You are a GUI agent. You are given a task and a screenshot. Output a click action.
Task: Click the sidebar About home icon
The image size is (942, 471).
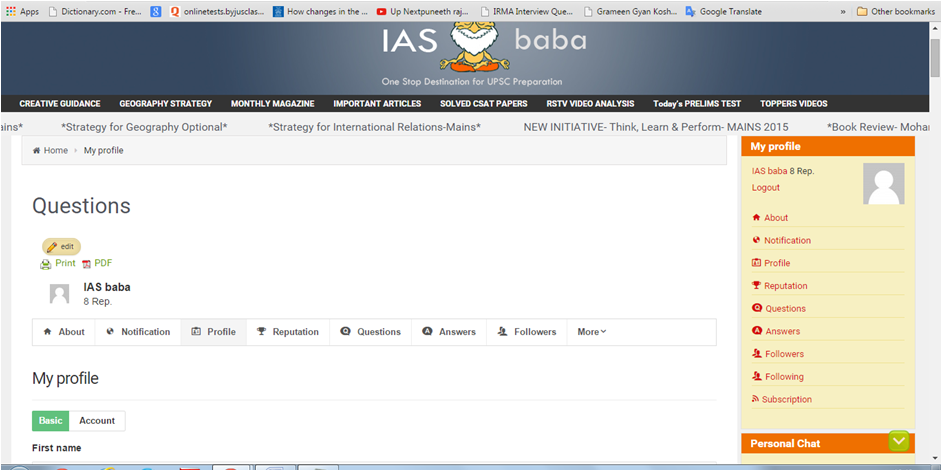click(x=756, y=217)
